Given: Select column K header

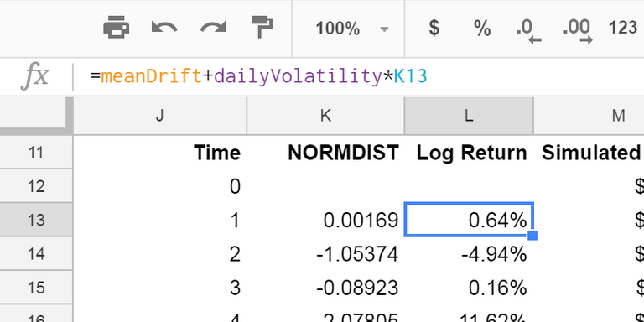Looking at the screenshot, I should (325, 116).
